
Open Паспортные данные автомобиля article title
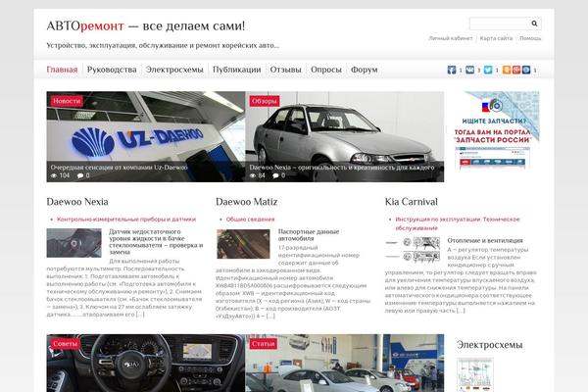(x=309, y=235)
